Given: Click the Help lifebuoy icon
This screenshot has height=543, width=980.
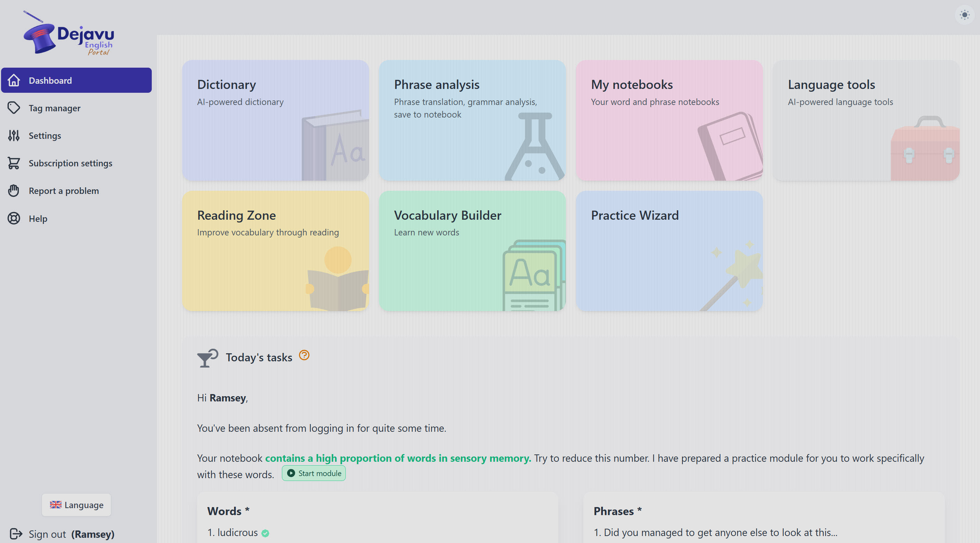Looking at the screenshot, I should 14,219.
